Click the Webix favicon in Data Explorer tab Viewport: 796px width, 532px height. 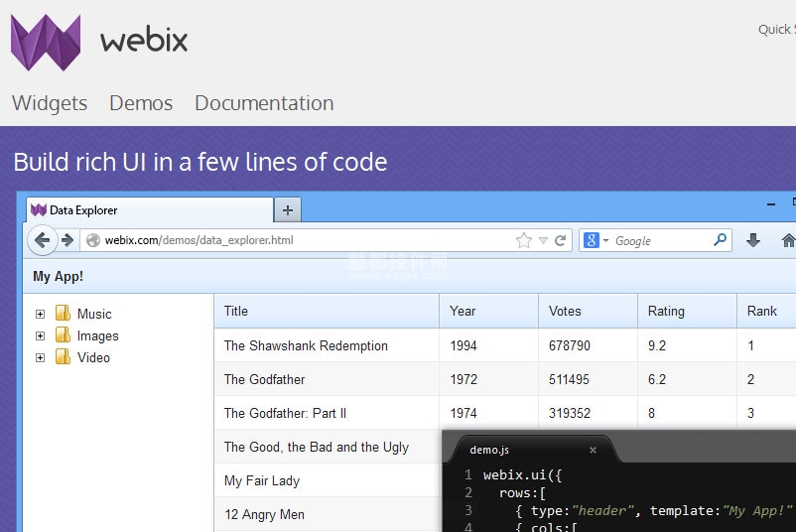coord(39,209)
